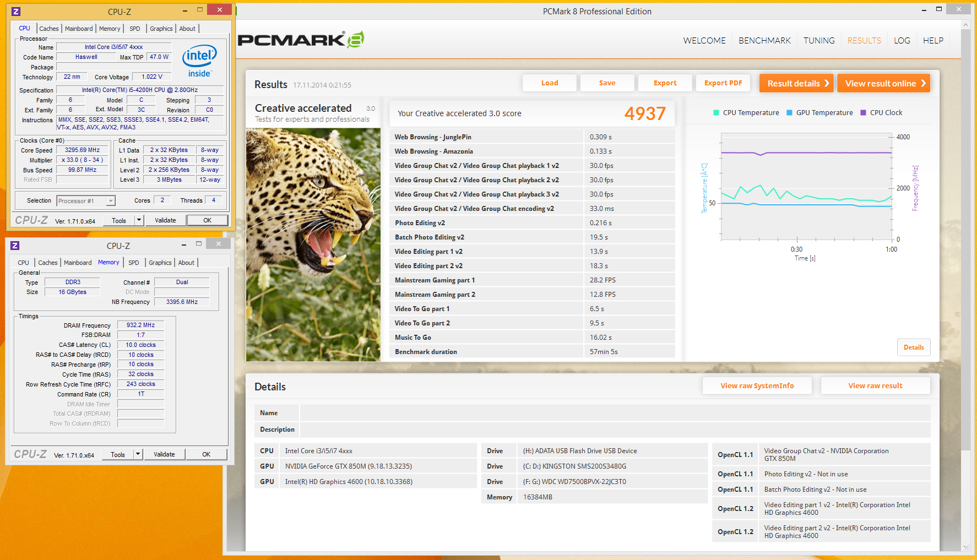
Task: Click the Export PDF button
Action: tap(723, 83)
